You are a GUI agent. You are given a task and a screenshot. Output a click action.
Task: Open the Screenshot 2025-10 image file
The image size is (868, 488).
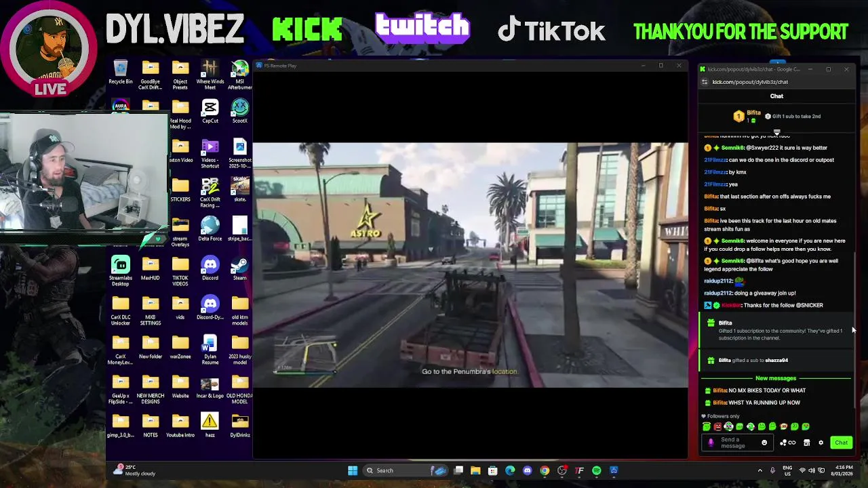(x=240, y=154)
